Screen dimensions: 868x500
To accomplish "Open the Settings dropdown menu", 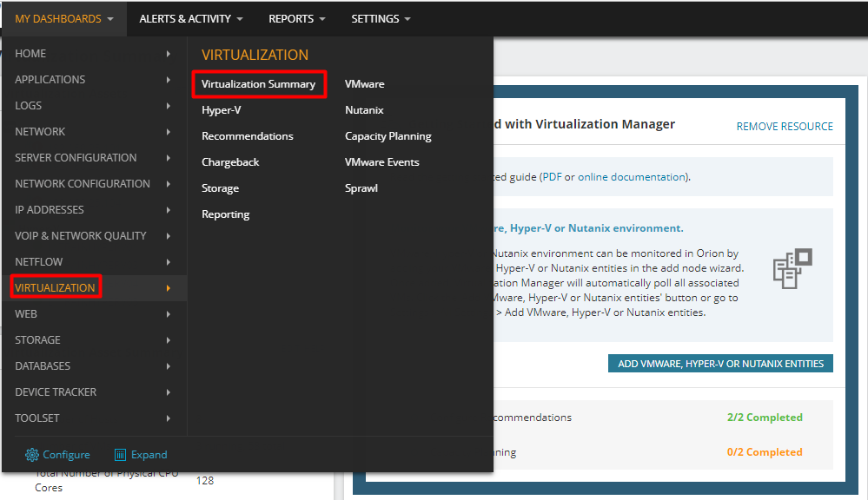I will tap(381, 19).
